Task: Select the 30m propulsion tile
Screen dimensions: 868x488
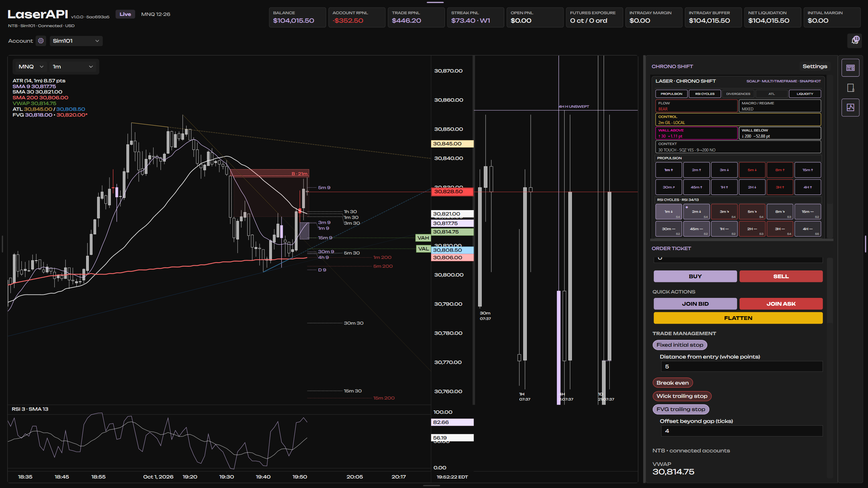Action: point(669,187)
